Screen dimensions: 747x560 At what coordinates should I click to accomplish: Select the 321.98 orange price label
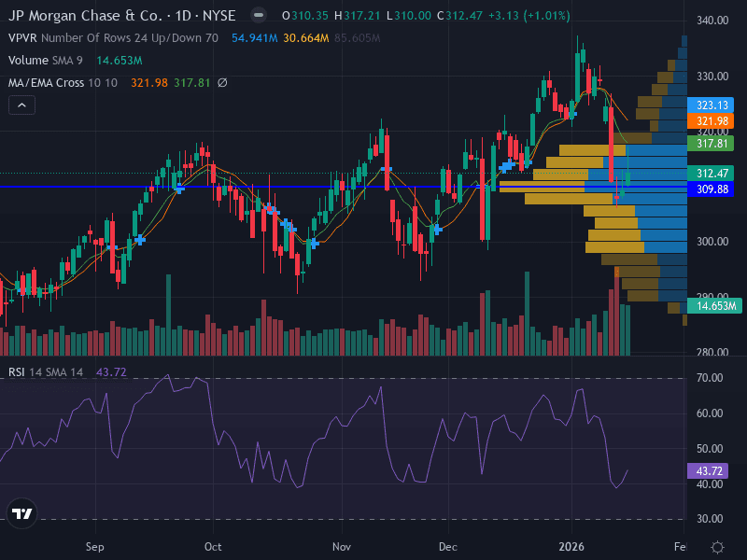[711, 121]
